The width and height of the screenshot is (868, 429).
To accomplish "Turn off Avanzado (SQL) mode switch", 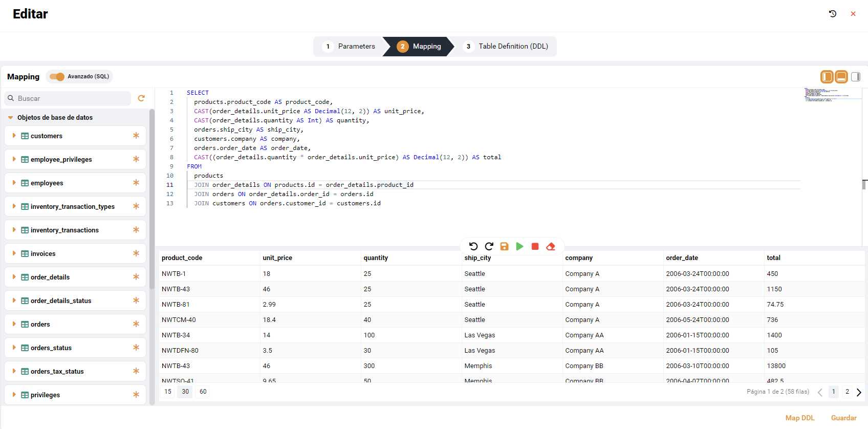I will pyautogui.click(x=57, y=77).
